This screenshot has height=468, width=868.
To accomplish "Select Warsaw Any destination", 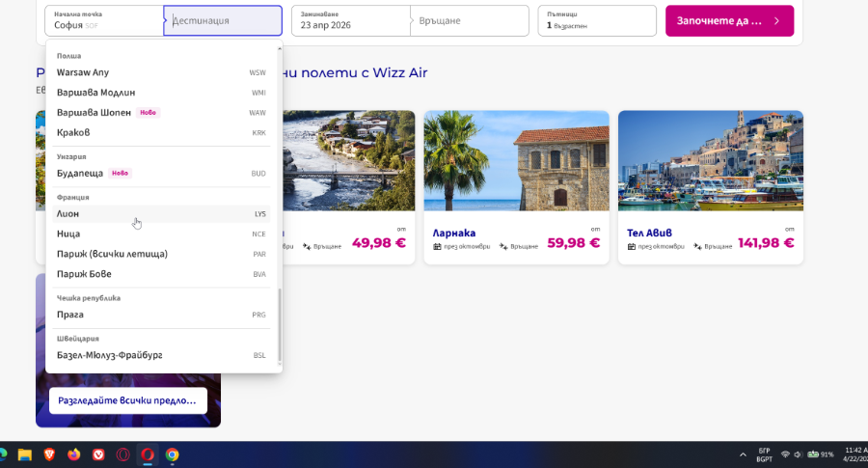I will [161, 72].
